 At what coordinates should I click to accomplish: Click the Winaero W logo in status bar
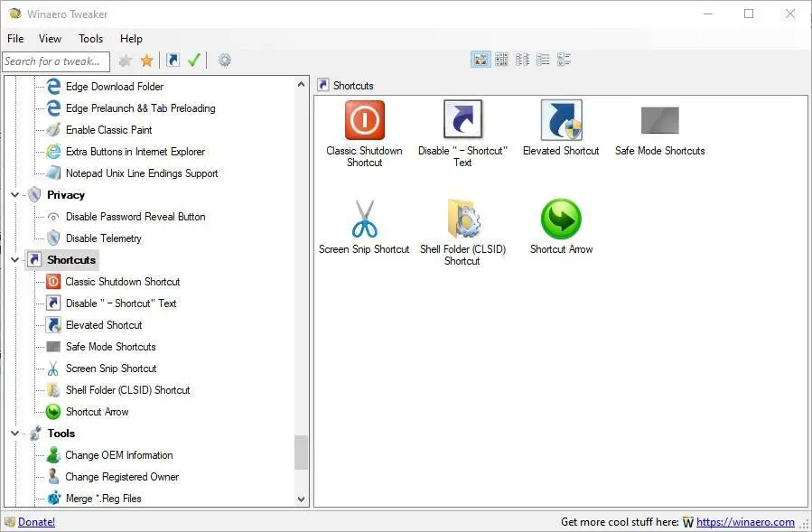(x=687, y=522)
